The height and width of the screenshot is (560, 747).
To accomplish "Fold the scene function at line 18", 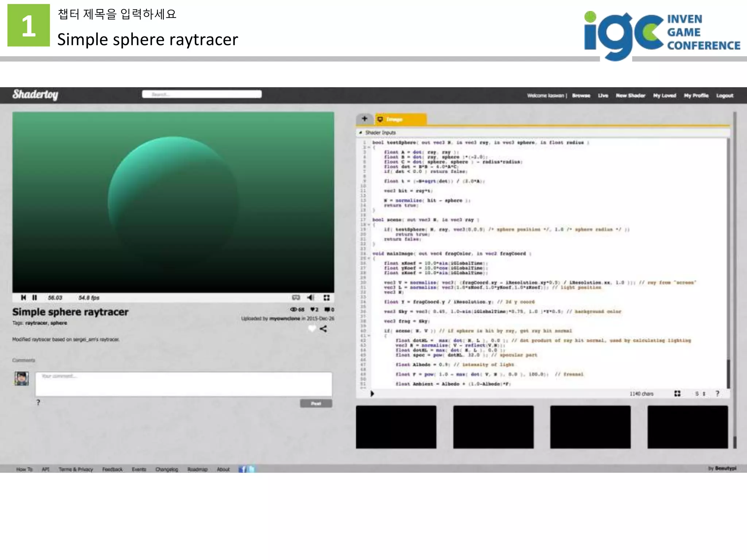I will [x=368, y=225].
